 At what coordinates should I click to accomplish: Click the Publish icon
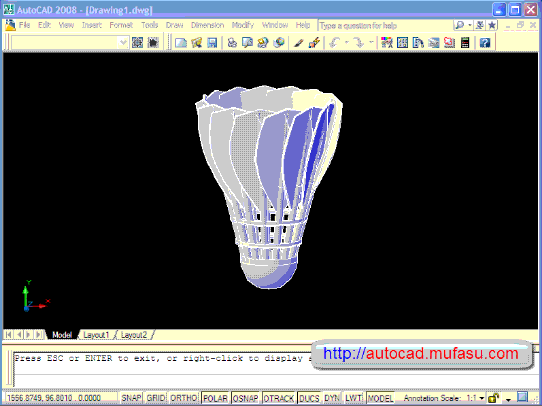pyautogui.click(x=263, y=43)
